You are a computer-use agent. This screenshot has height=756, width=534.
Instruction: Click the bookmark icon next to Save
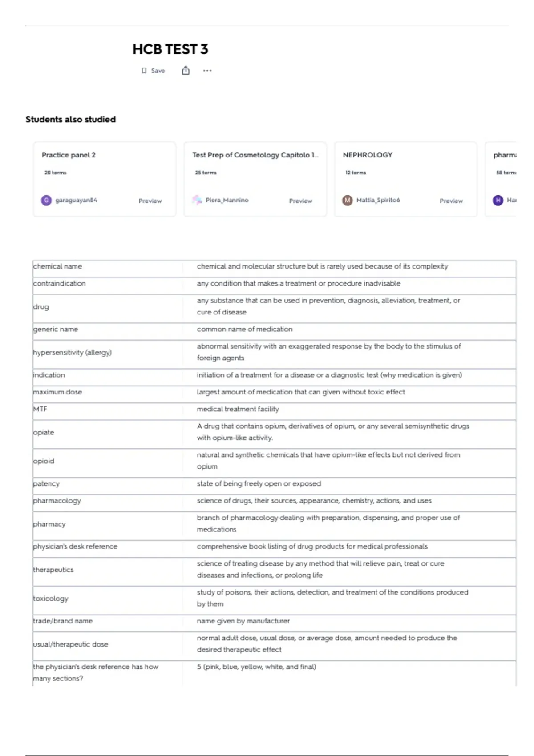click(144, 71)
